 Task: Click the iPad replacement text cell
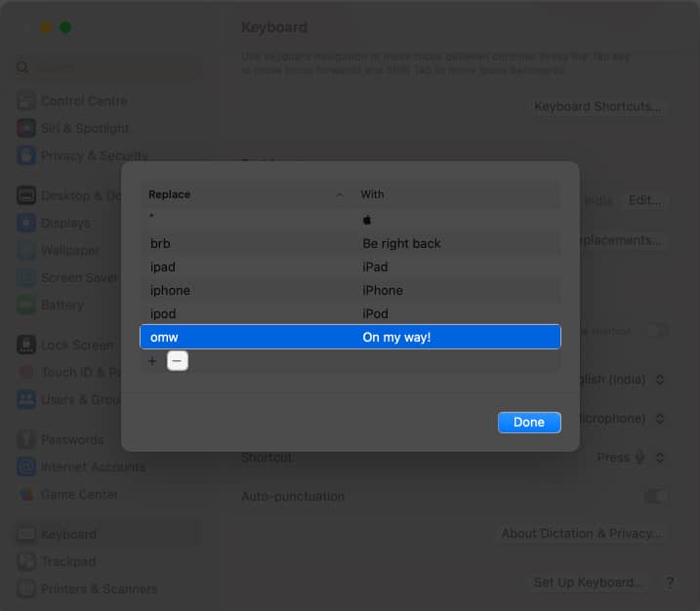coord(375,266)
